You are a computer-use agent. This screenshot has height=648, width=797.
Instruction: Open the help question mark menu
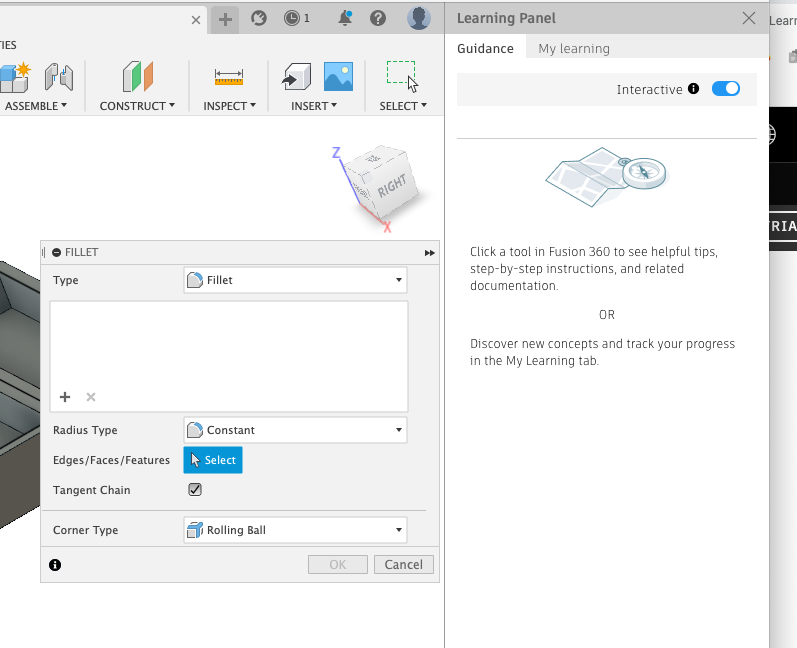pos(378,18)
